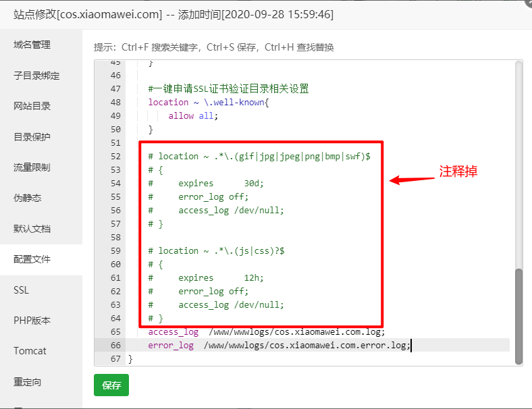This screenshot has width=532, height=409.
Task: Click the '# expires 30d;' line
Action: click(206, 183)
